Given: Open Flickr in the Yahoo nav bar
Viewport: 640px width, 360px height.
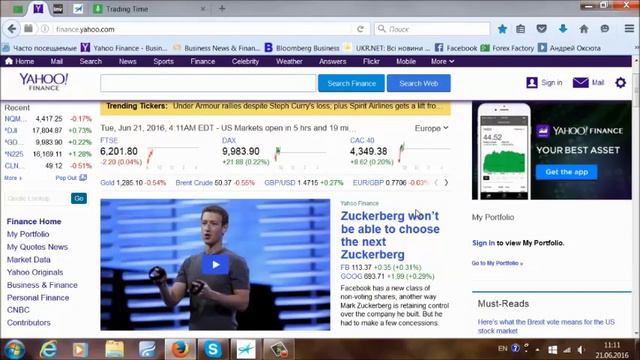Looking at the screenshot, I should click(x=371, y=61).
